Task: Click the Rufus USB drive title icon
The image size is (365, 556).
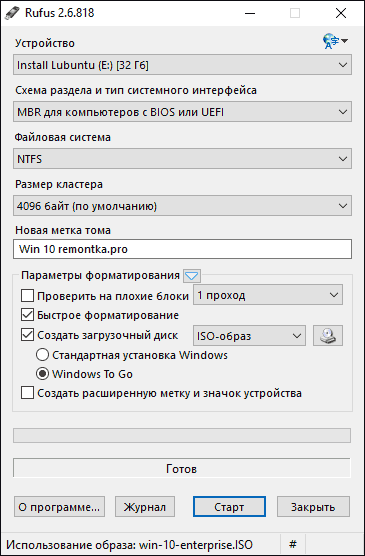Action: (12, 13)
